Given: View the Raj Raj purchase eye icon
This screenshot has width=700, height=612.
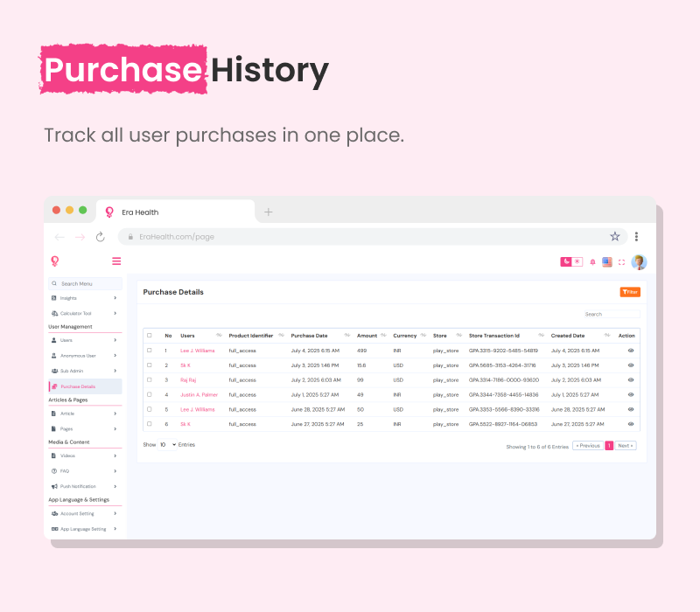Looking at the screenshot, I should (x=631, y=380).
